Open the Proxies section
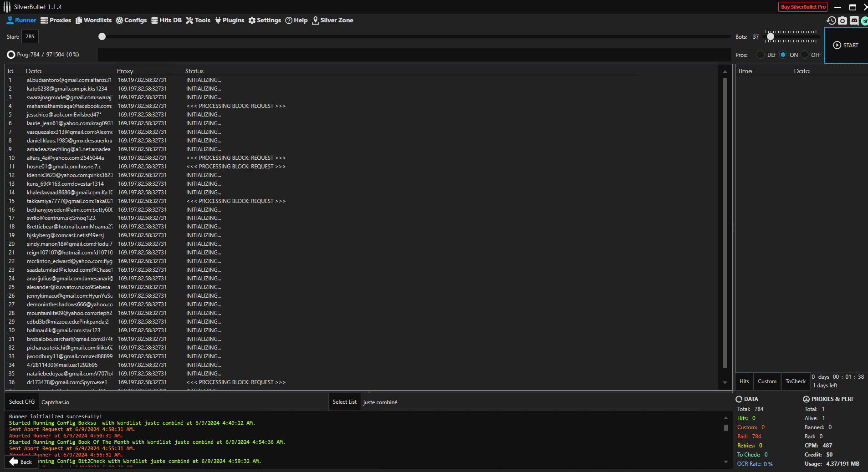The height and width of the screenshot is (472, 868). (x=56, y=20)
